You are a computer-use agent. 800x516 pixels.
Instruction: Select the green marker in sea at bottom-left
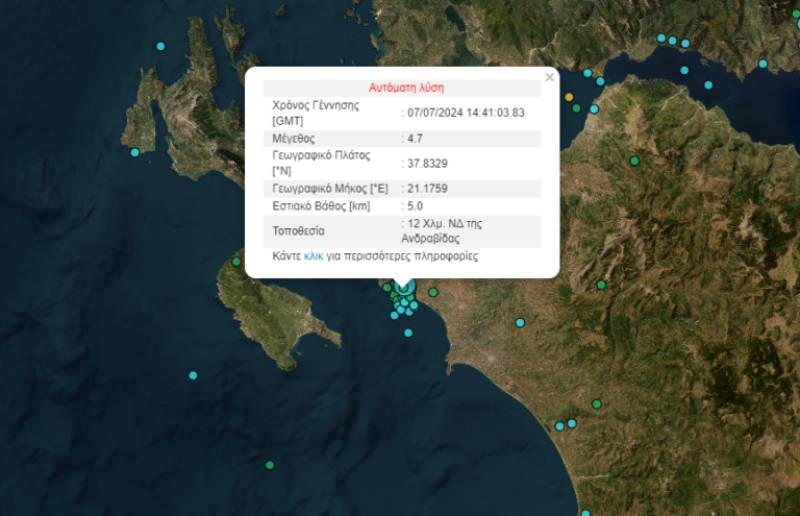tap(269, 465)
